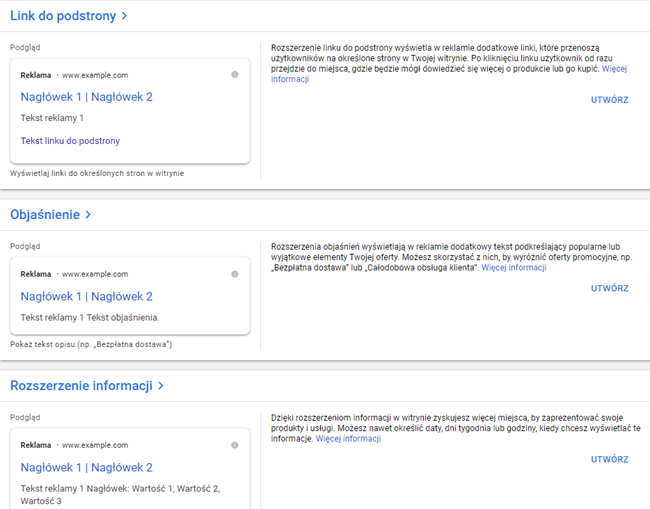Open the Link do podstrony heading
650x509 pixels.
pos(62,16)
